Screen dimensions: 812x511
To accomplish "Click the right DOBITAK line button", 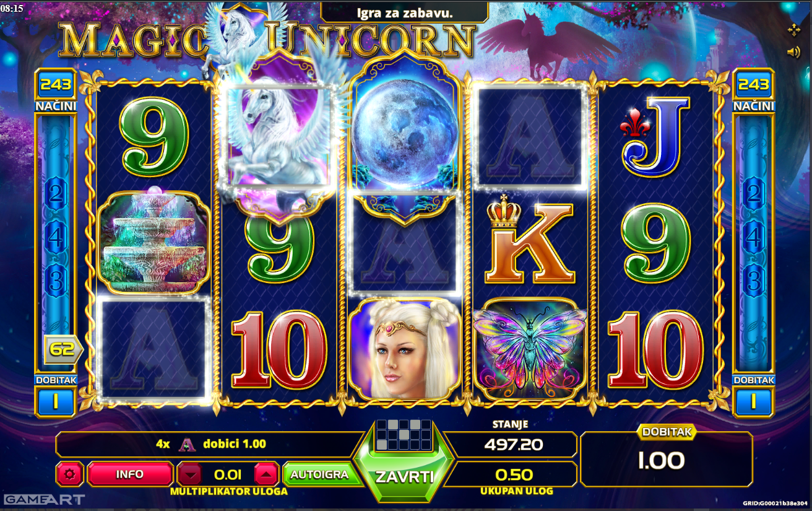I will click(753, 402).
